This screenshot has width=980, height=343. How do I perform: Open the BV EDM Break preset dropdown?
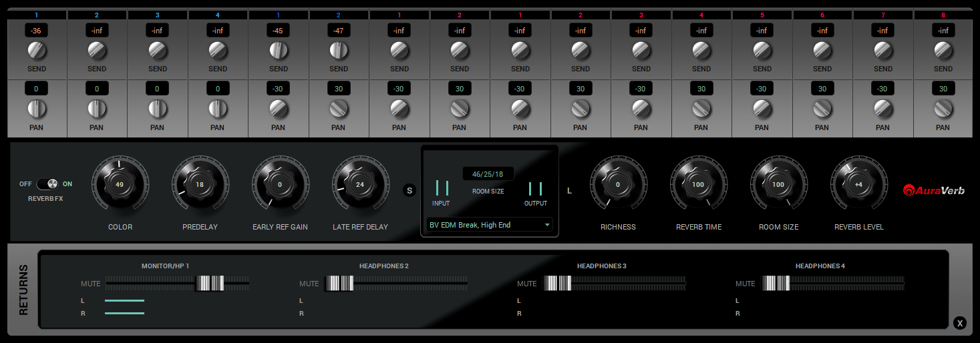click(x=490, y=225)
